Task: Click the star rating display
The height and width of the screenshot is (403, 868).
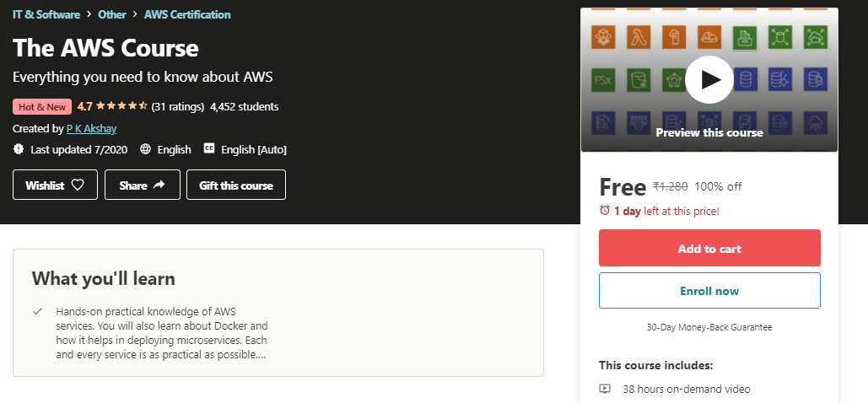Action: coord(121,106)
